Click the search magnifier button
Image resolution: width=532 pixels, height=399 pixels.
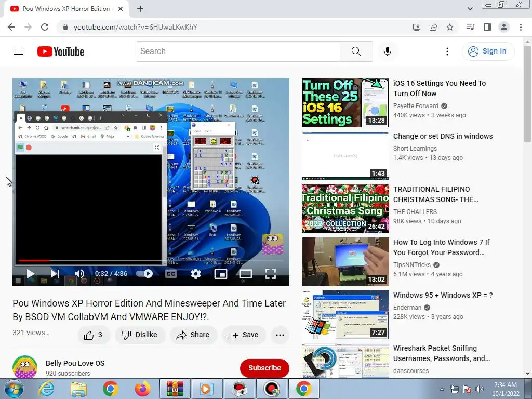click(x=356, y=51)
